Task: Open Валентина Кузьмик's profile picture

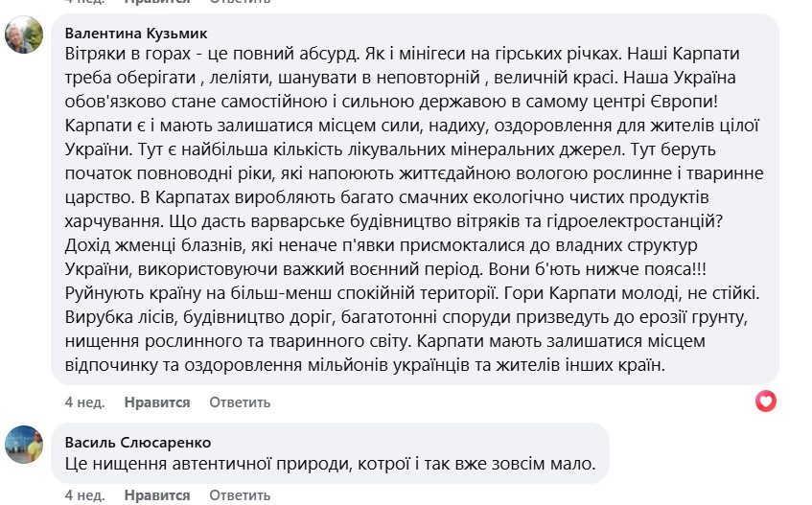Action: pyautogui.click(x=24, y=35)
